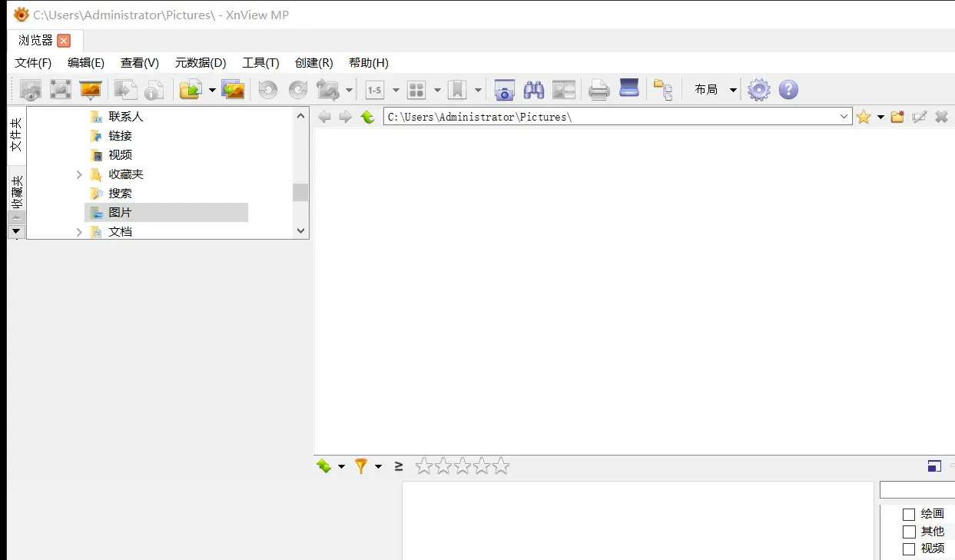Image resolution: width=955 pixels, height=560 pixels.
Task: Open the 文件(F) menu
Action: (x=33, y=63)
